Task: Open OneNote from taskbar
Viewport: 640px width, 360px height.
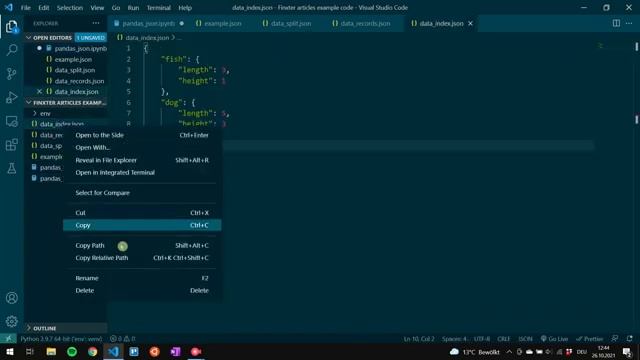Action: point(176,352)
